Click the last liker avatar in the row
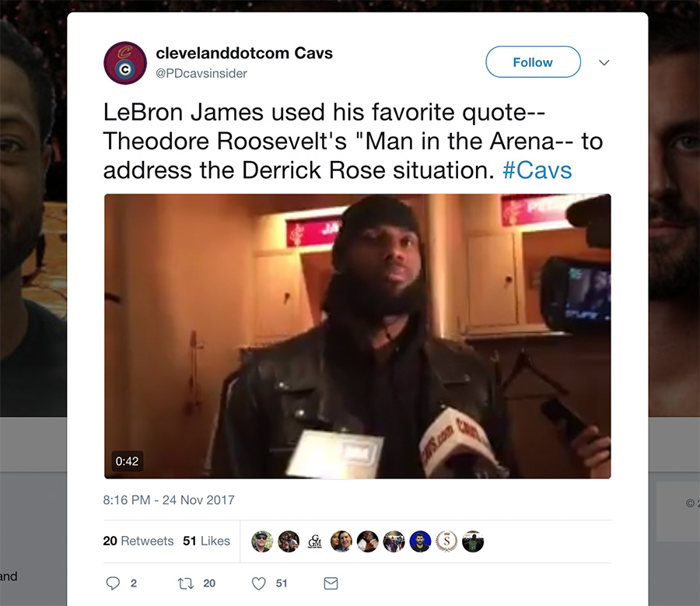 (473, 541)
